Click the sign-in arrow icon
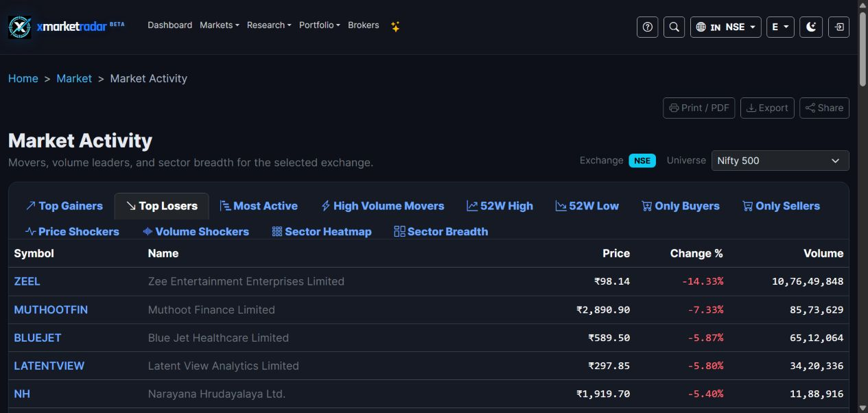Image resolution: width=868 pixels, height=413 pixels. point(838,27)
